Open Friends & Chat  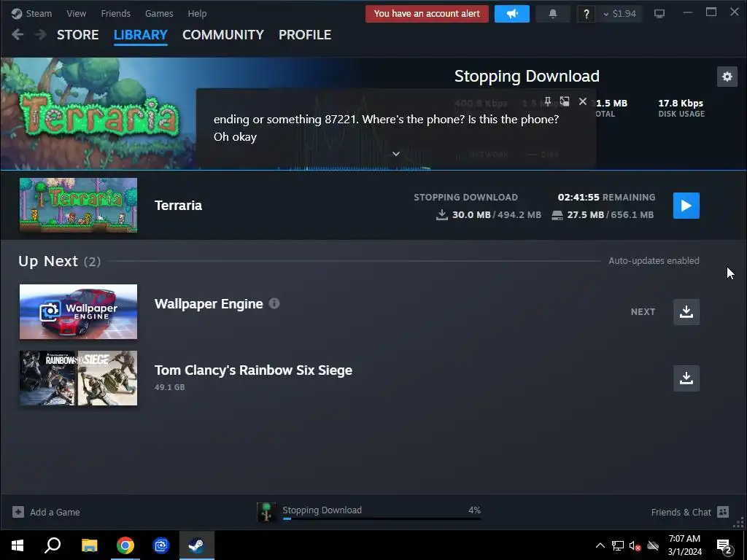(x=690, y=512)
